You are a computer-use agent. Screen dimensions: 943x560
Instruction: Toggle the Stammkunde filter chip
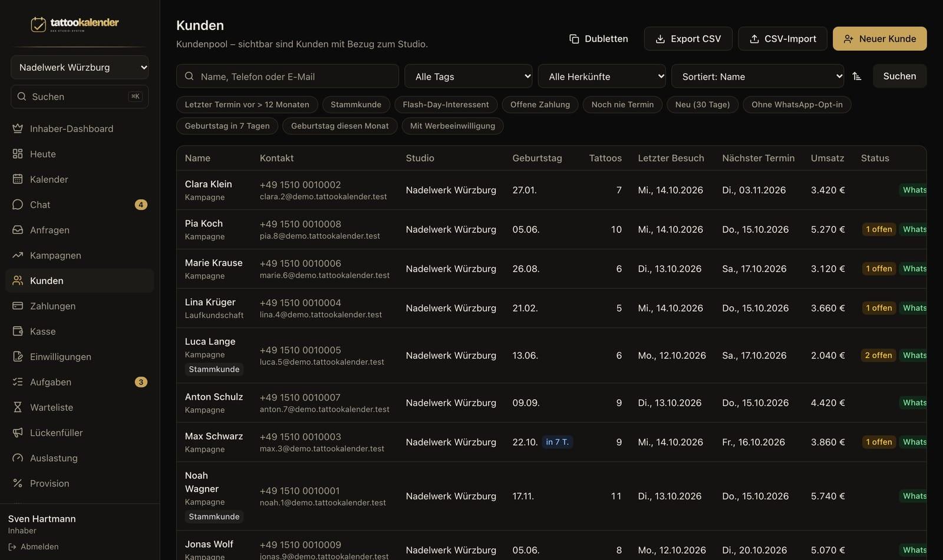click(x=356, y=104)
